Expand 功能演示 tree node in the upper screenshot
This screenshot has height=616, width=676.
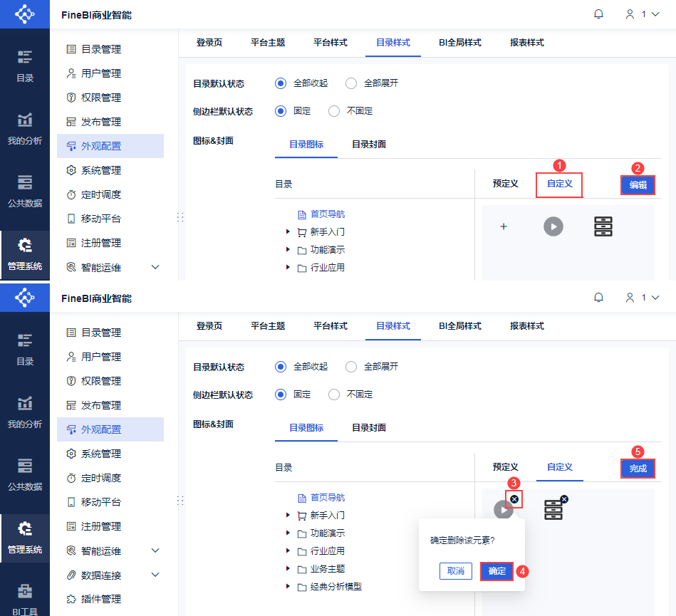point(288,249)
